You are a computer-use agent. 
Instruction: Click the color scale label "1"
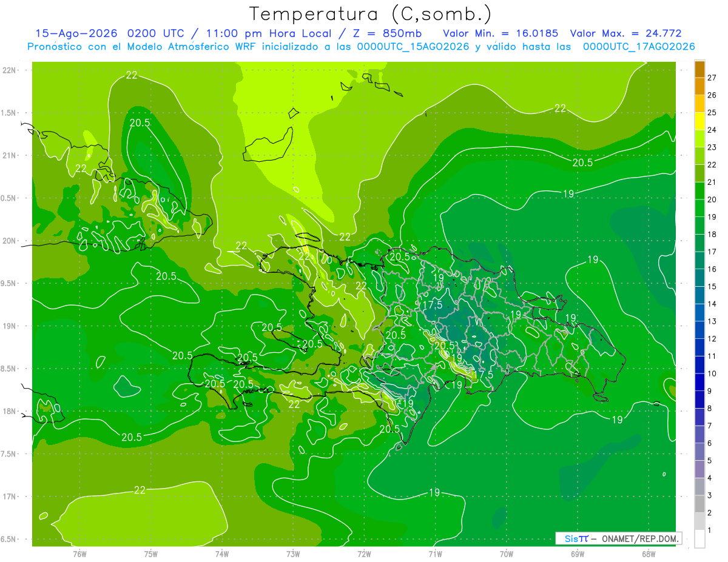710,530
